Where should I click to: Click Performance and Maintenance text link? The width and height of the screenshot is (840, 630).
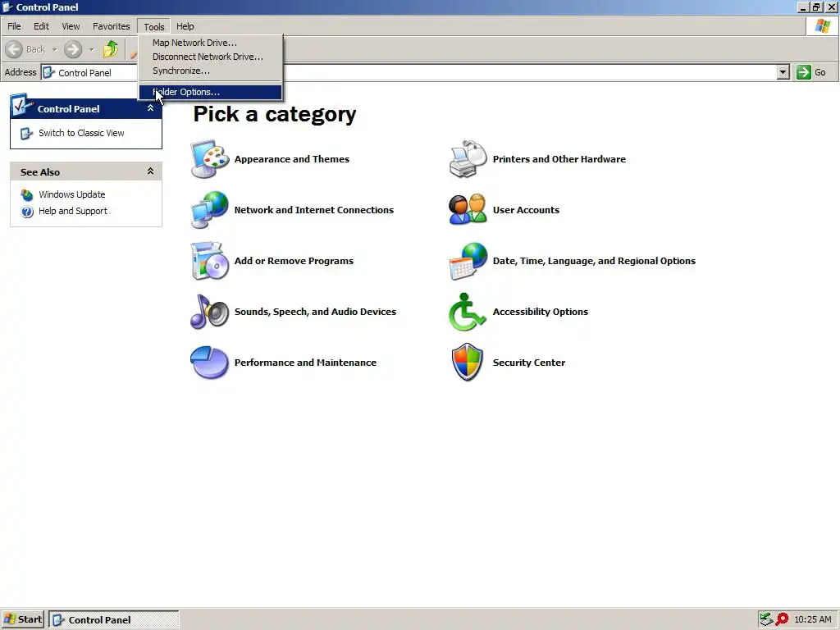tap(305, 363)
